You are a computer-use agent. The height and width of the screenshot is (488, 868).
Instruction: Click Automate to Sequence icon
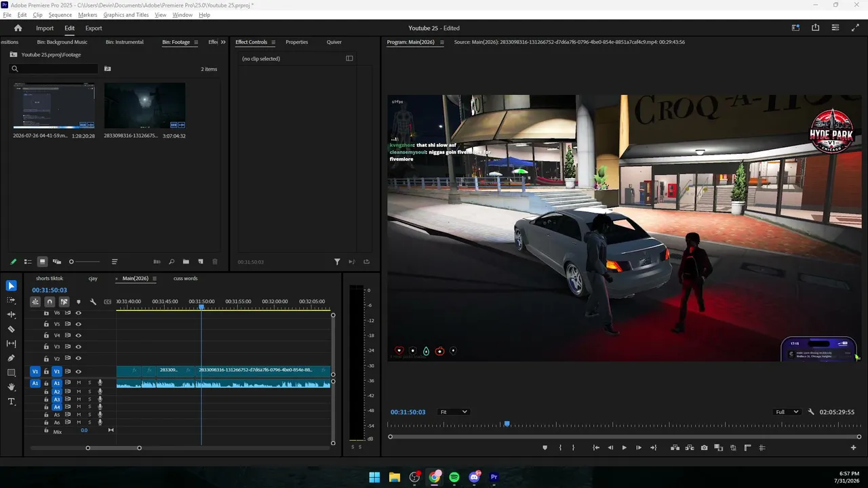pyautogui.click(x=157, y=262)
